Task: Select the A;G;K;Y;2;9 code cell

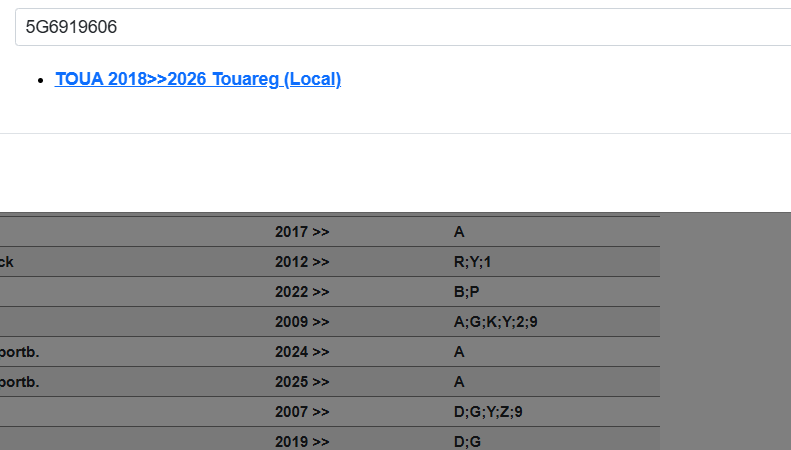Action: point(496,322)
